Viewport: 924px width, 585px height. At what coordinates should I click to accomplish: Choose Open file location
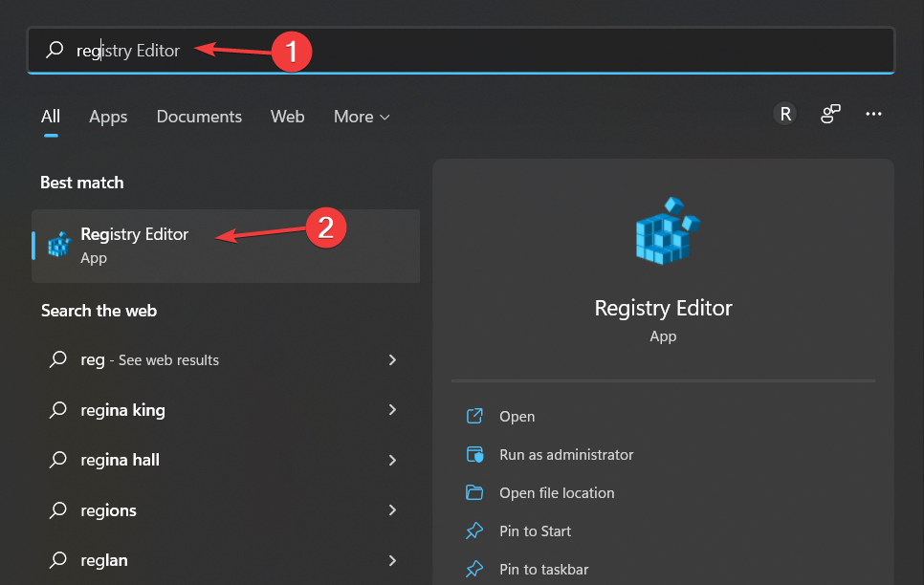pyautogui.click(x=557, y=493)
